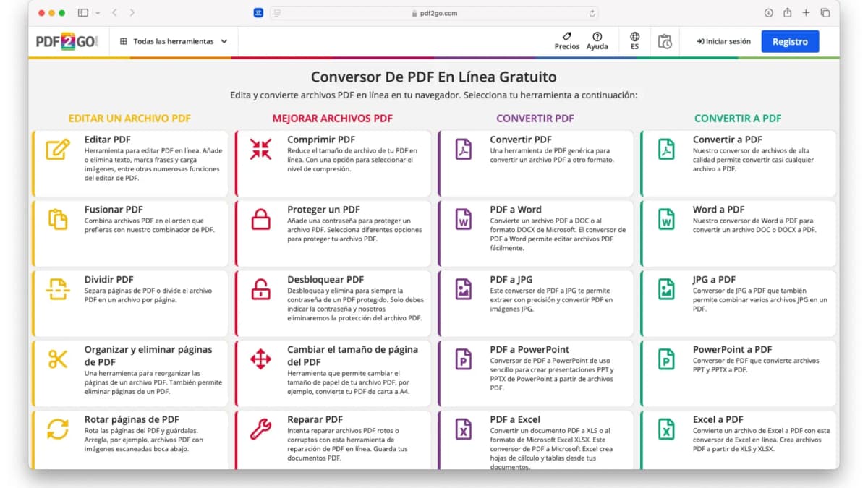Open the ES language selector
The image size is (868, 488).
634,41
